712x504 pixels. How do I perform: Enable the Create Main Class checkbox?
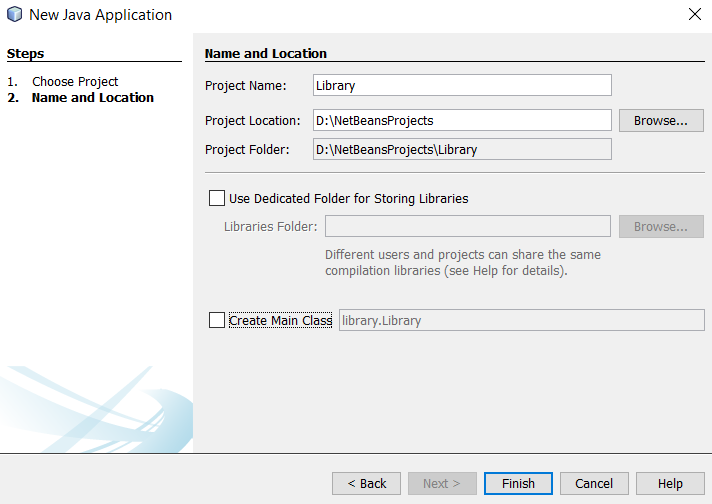coord(217,320)
